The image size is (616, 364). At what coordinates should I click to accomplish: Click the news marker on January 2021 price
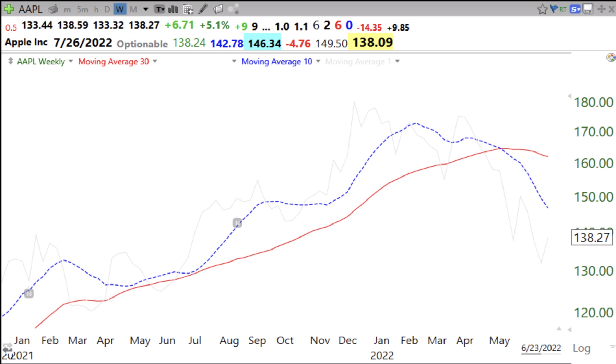tap(29, 293)
